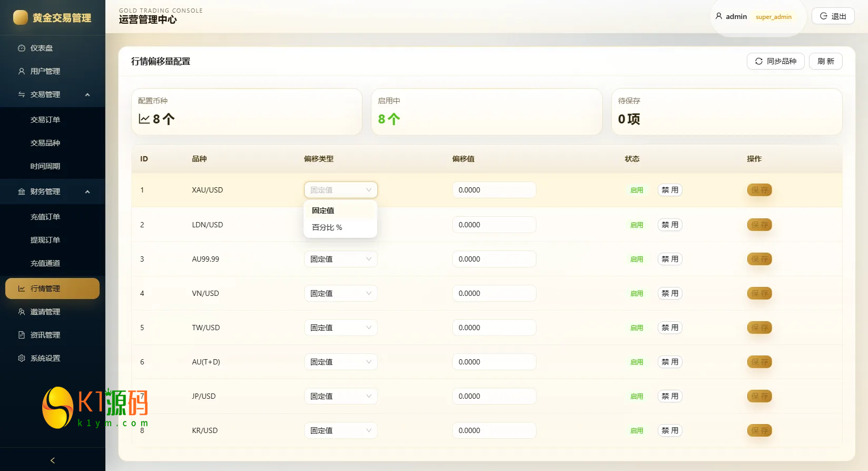Click the invitation management people icon

(x=22, y=312)
